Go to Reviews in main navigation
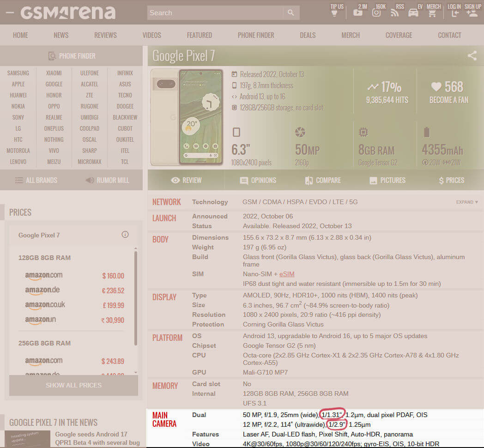The height and width of the screenshot is (448, 484). (106, 35)
